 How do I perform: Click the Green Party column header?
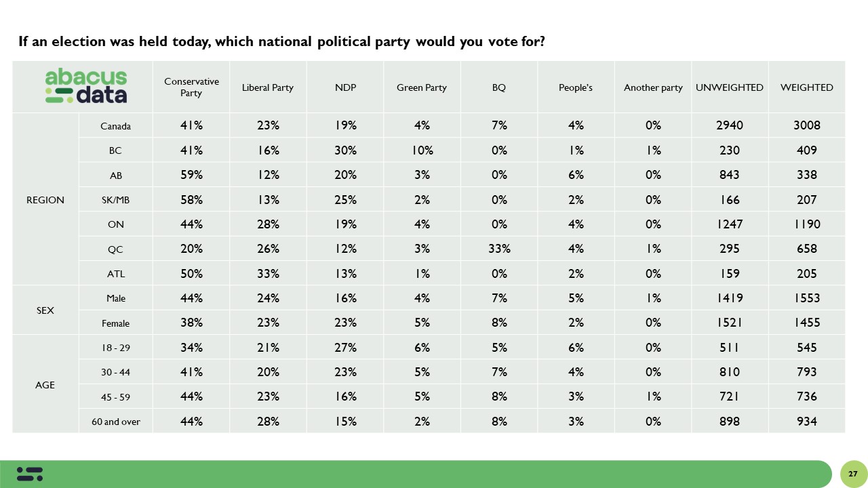tap(422, 87)
